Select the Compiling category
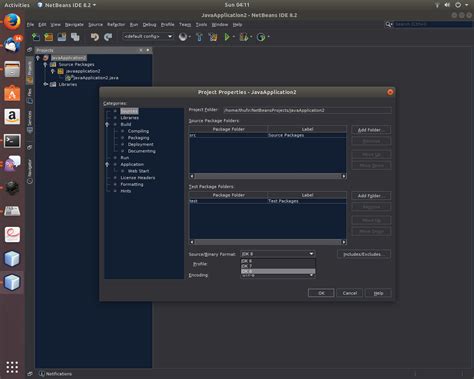The width and height of the screenshot is (474, 379). pyautogui.click(x=138, y=131)
